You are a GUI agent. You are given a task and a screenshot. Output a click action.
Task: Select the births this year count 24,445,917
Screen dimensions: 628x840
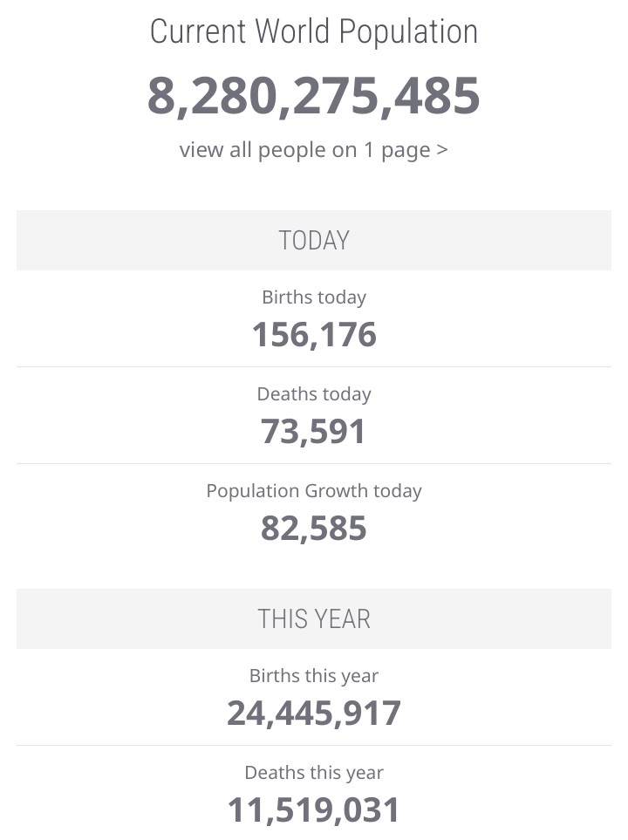[x=314, y=714]
